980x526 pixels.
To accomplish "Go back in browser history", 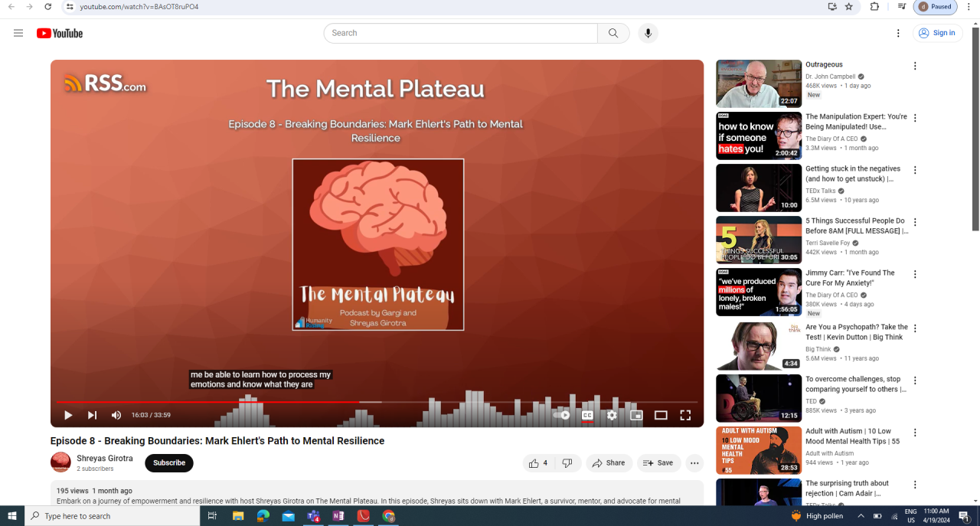I will click(x=11, y=7).
